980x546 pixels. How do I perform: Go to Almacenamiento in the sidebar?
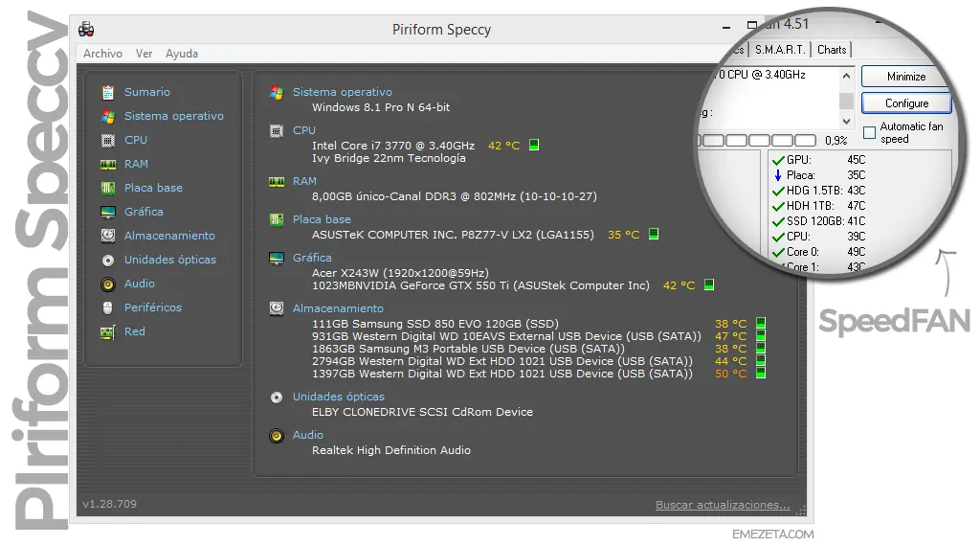tap(169, 236)
